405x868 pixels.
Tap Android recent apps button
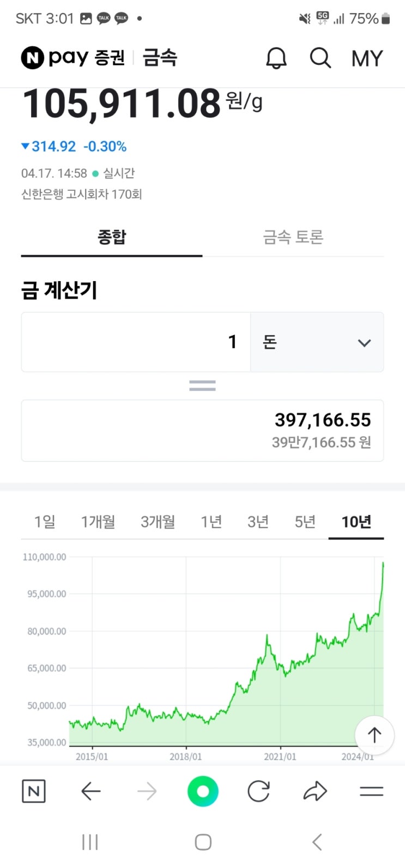[90, 842]
